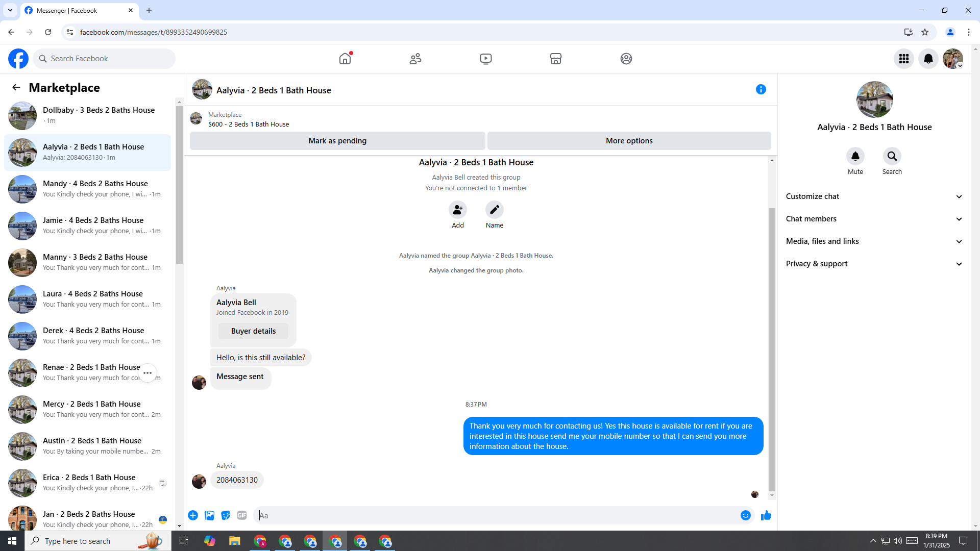Click the More options button
Viewport: 980px width, 551px height.
click(629, 141)
